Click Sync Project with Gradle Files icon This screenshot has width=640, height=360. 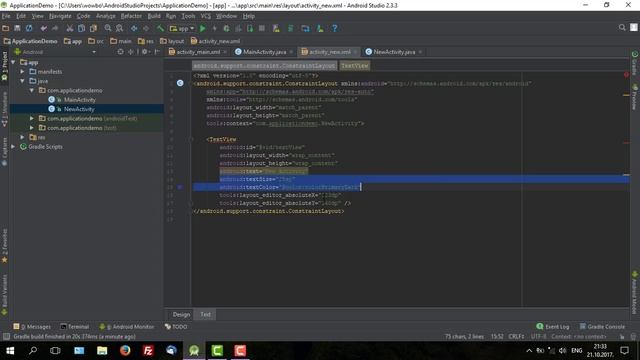click(x=291, y=28)
